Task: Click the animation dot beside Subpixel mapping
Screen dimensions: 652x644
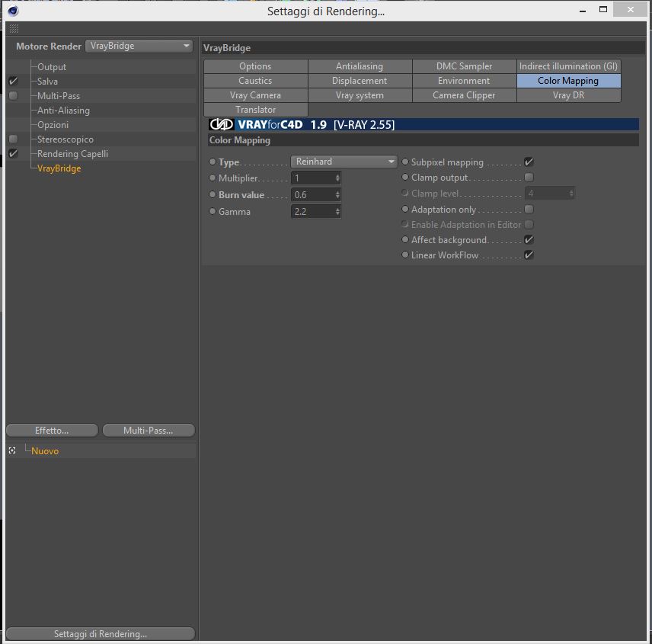Action: [405, 162]
